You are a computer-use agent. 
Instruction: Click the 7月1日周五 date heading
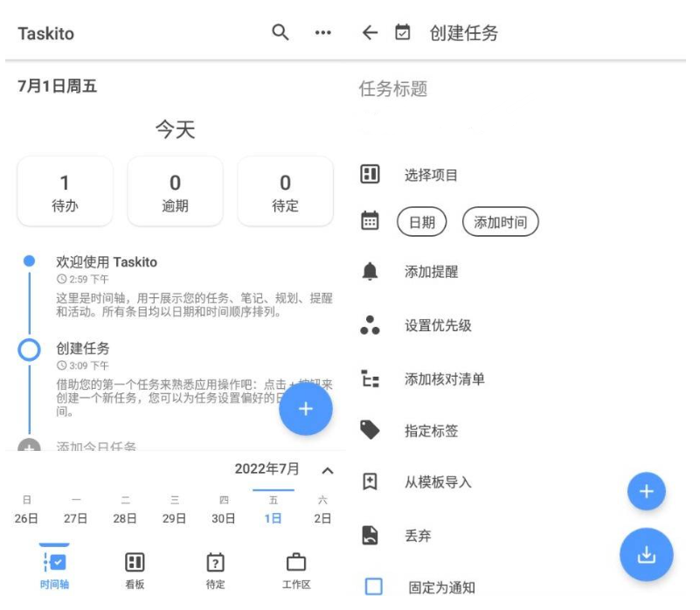[57, 87]
